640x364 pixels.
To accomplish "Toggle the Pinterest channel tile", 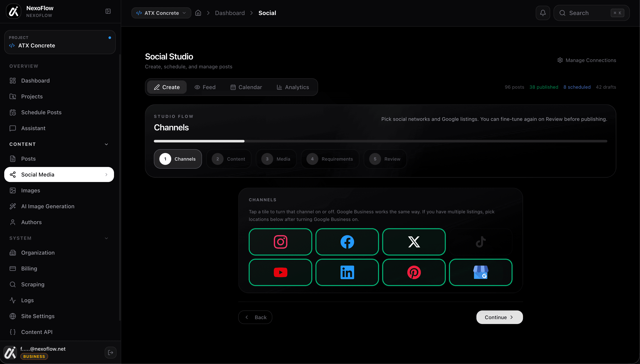I will 414,272.
